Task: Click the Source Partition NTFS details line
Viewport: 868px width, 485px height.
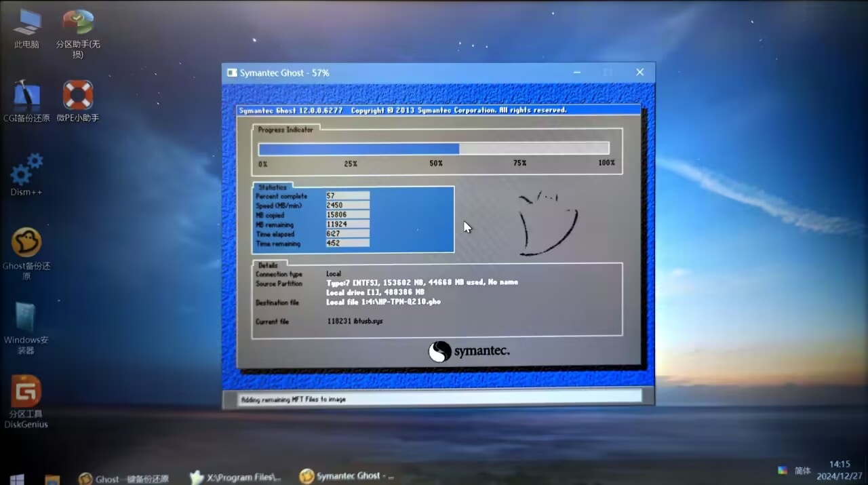Action: point(422,282)
